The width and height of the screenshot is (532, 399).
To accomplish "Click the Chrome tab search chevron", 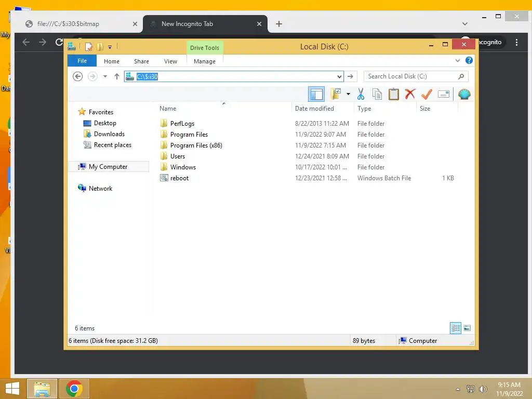I will pos(465,24).
